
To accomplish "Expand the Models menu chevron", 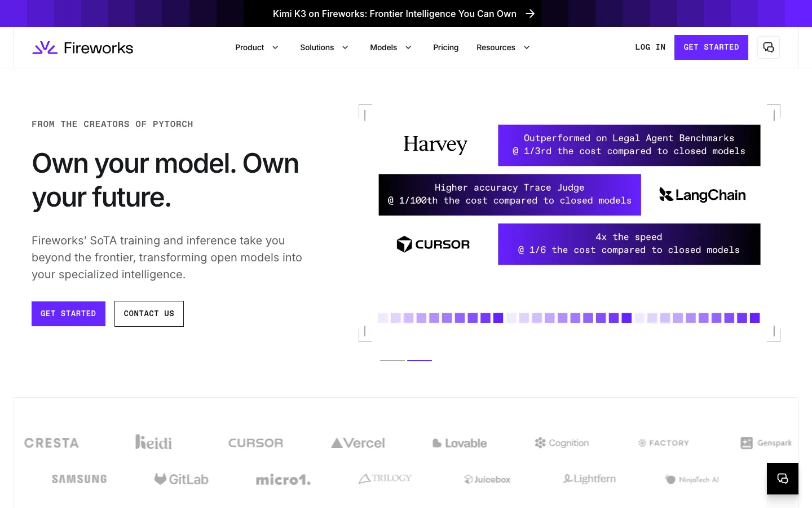I will (x=408, y=47).
